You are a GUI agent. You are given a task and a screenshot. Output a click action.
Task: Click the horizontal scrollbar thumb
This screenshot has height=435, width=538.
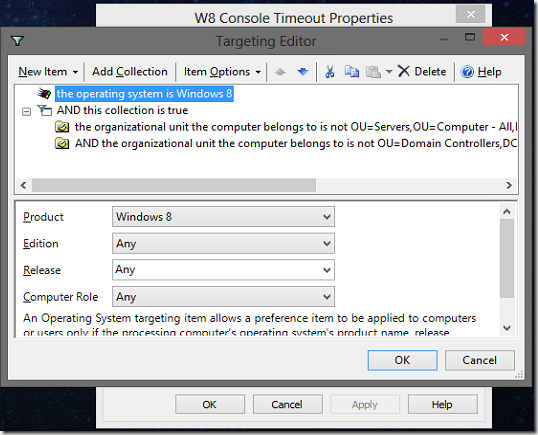[174, 185]
